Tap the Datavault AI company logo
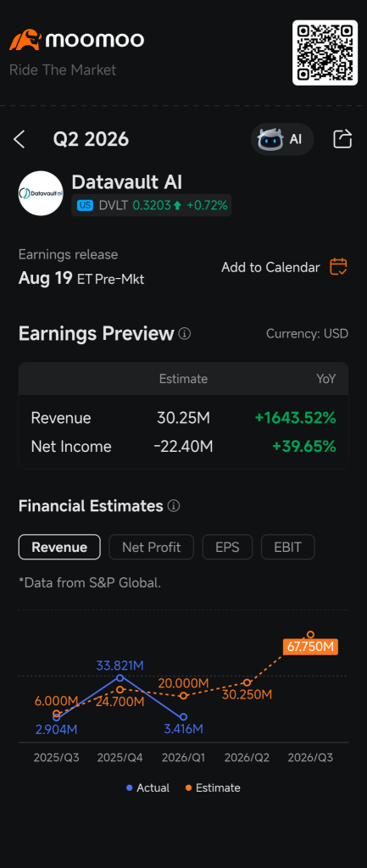 point(41,193)
